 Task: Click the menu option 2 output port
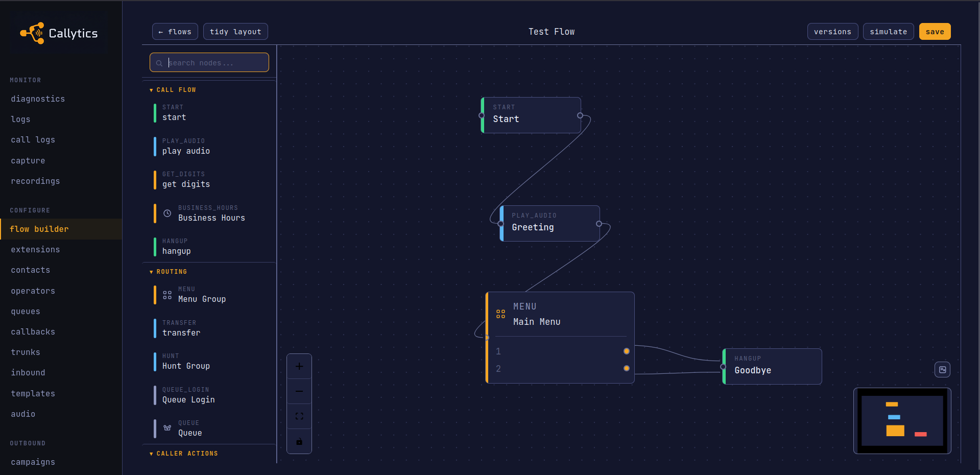[627, 368]
